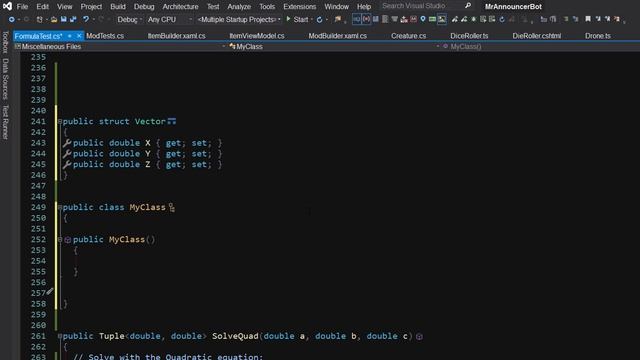Switch to the ItemBuilder.xaml.cs tab
Viewport: 640px width, 360px height.
point(176,36)
